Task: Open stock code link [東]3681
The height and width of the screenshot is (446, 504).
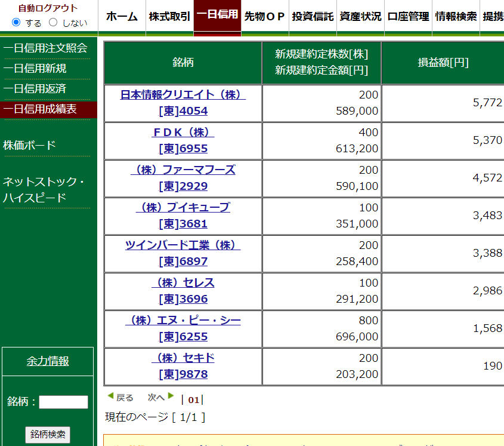Action: [183, 224]
